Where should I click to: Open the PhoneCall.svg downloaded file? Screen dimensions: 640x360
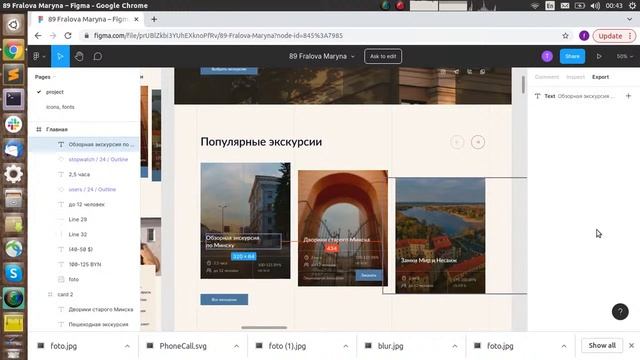(183, 346)
